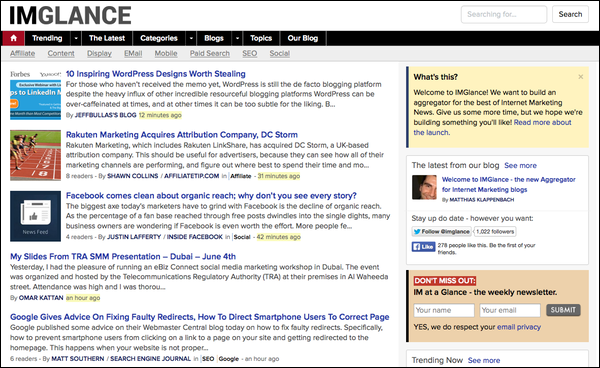Click the IMGLANCE logo
600x368 pixels.
tap(70, 15)
